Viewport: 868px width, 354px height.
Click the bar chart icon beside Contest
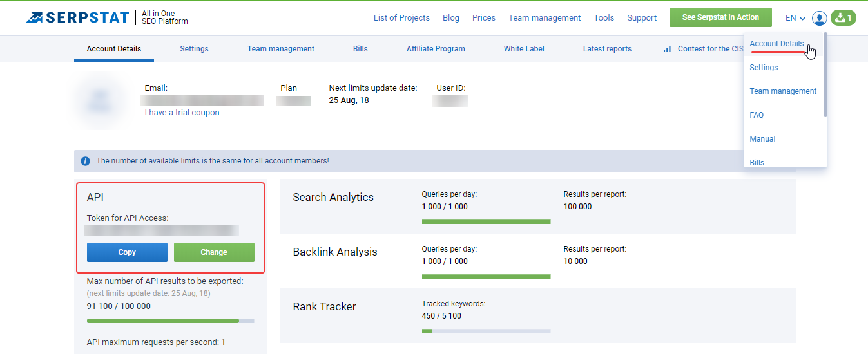[667, 49]
